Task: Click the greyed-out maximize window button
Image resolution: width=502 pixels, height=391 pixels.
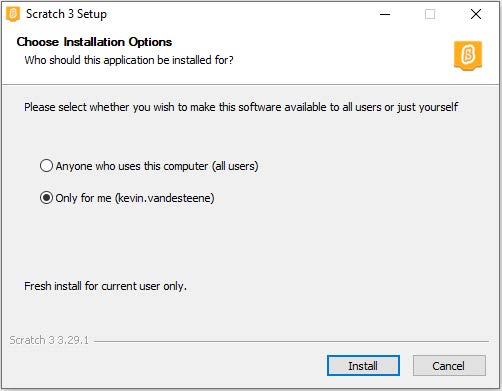Action: point(430,14)
